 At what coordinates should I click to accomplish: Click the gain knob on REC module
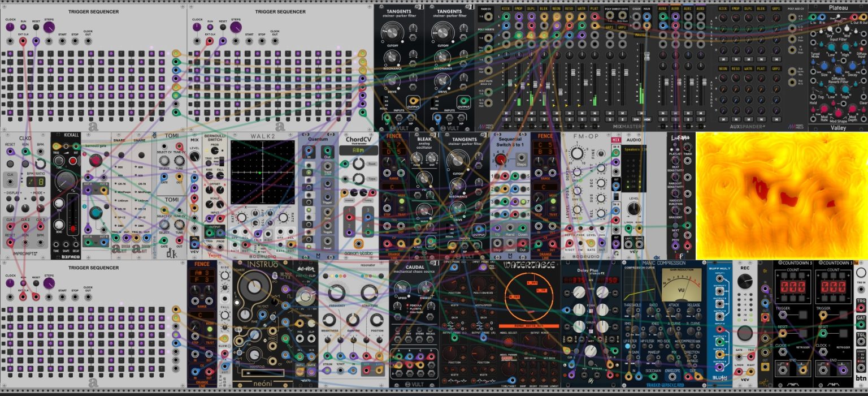coord(746,282)
